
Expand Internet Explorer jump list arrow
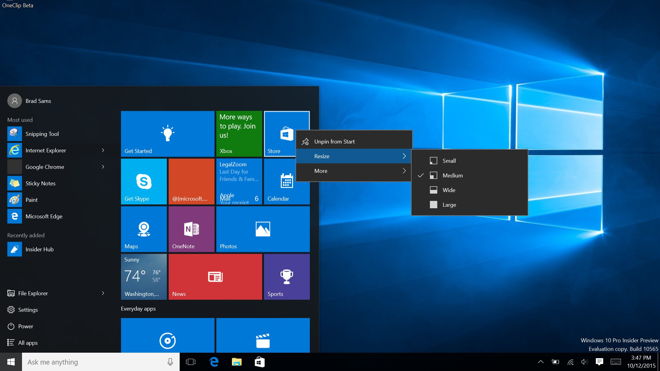pos(103,150)
